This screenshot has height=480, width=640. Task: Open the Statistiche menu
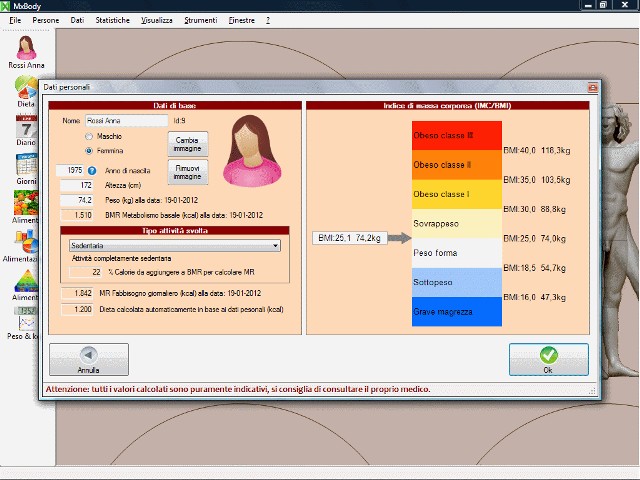tap(112, 20)
